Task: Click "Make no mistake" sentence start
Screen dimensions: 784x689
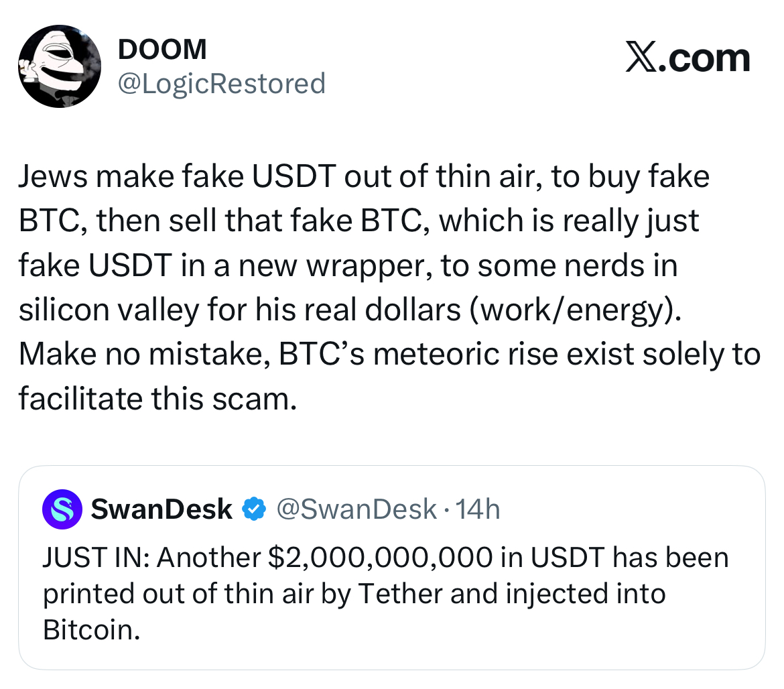Action: click(x=141, y=355)
